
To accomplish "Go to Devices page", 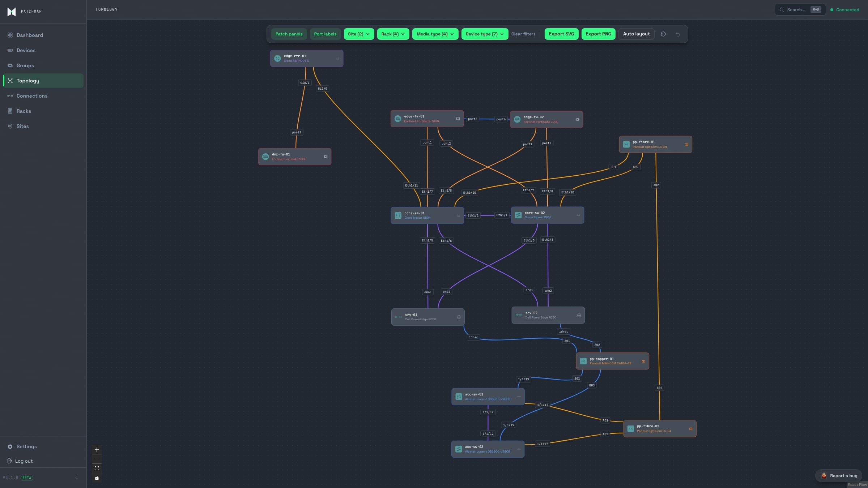I will (43, 50).
